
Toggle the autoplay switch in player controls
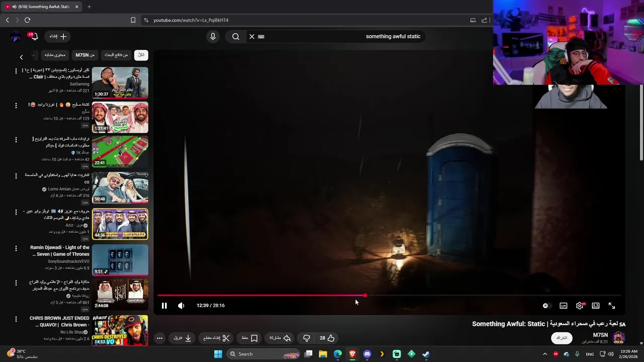546,306
